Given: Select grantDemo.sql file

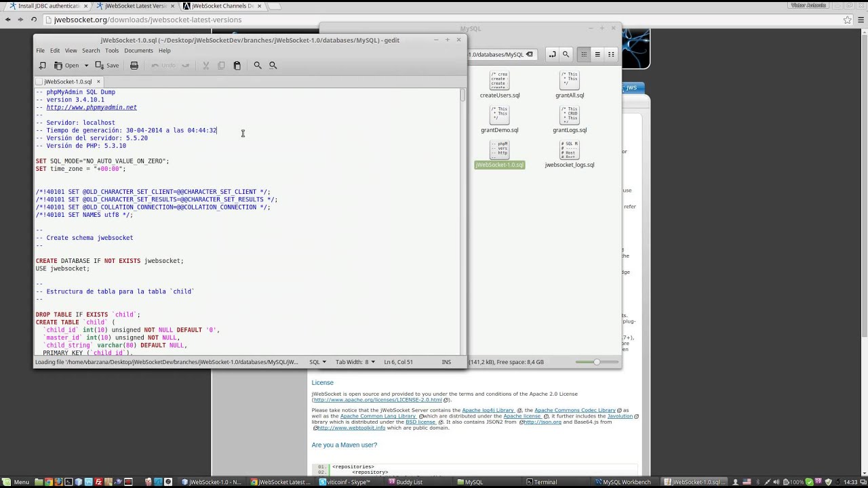Looking at the screenshot, I should click(500, 120).
